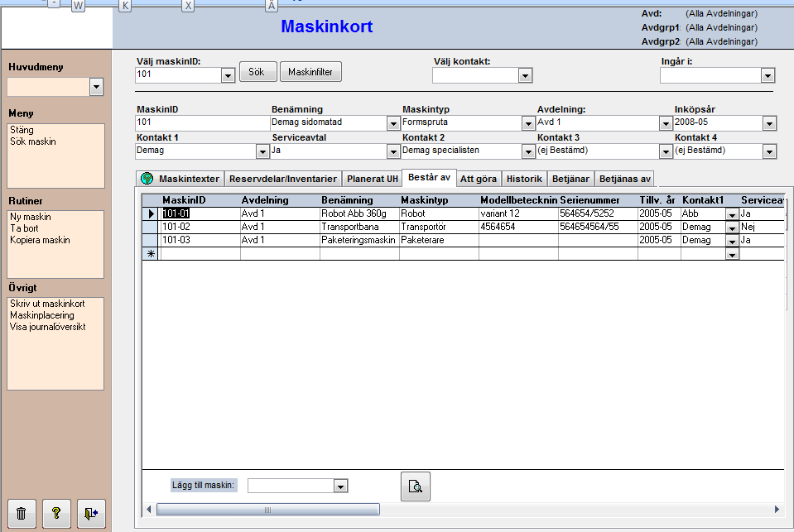Image resolution: width=794 pixels, height=532 pixels.
Task: Click the Sök button
Action: [257, 71]
